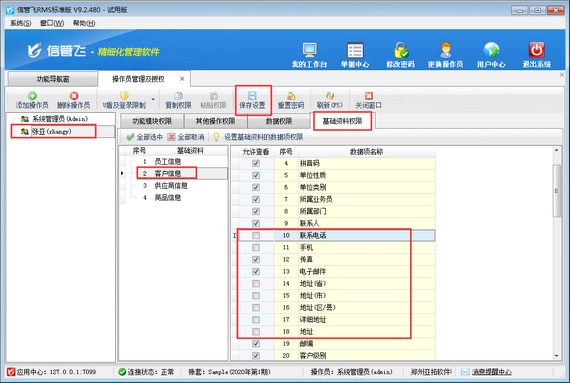Click 退出系统 power icon

click(x=537, y=50)
